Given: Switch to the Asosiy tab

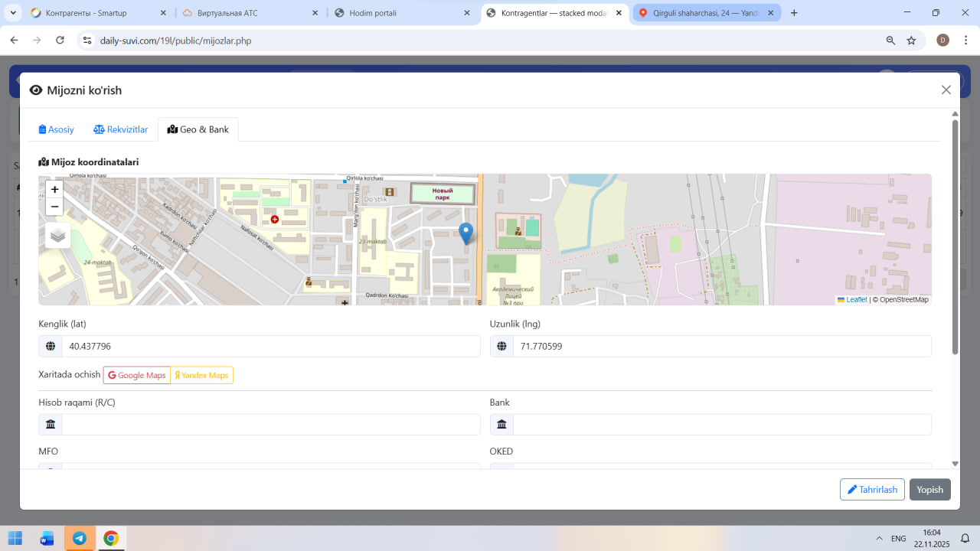Looking at the screenshot, I should (57, 129).
